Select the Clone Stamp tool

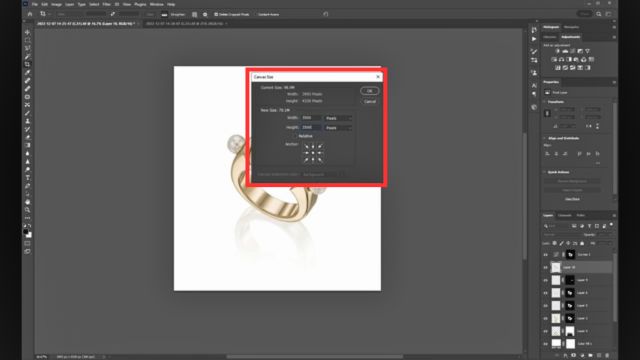[x=27, y=121]
